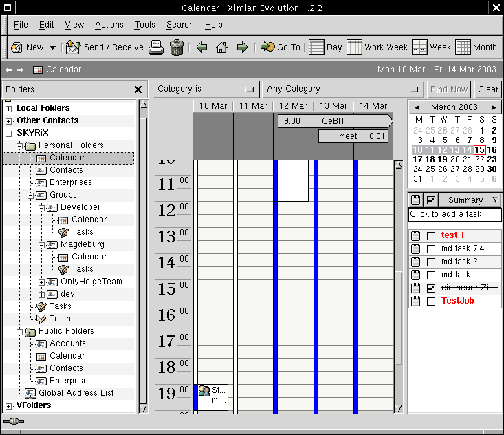504x435 pixels.
Task: Expand the VFolders tree node
Action: [x=9, y=406]
